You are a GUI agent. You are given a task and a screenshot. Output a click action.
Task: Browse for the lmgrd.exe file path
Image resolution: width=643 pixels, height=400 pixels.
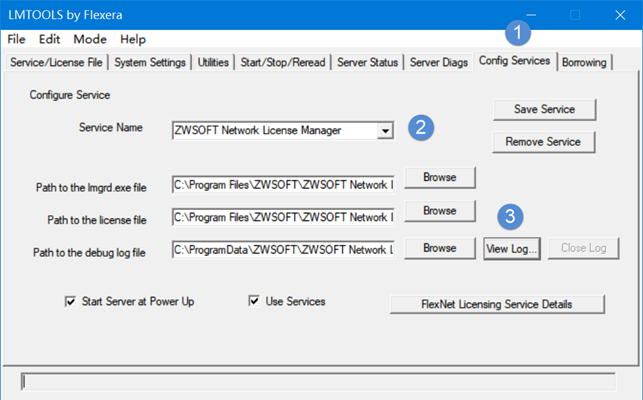(x=440, y=177)
